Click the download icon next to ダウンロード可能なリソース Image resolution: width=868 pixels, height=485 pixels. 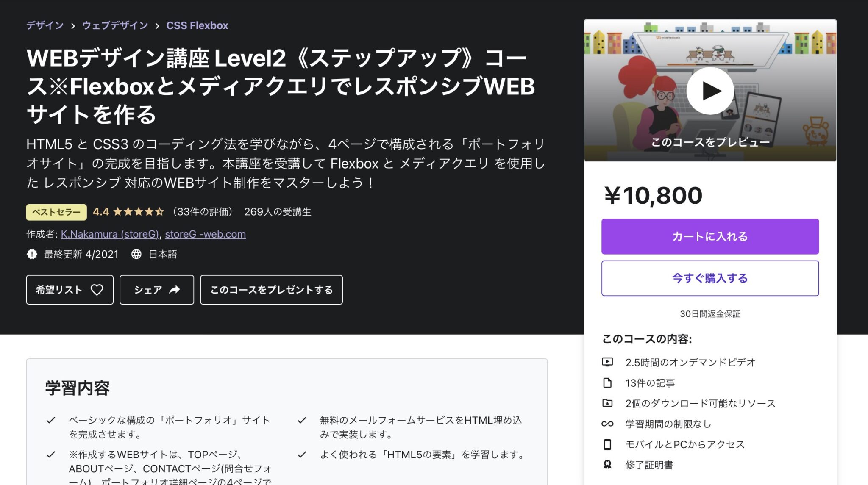[x=608, y=403]
